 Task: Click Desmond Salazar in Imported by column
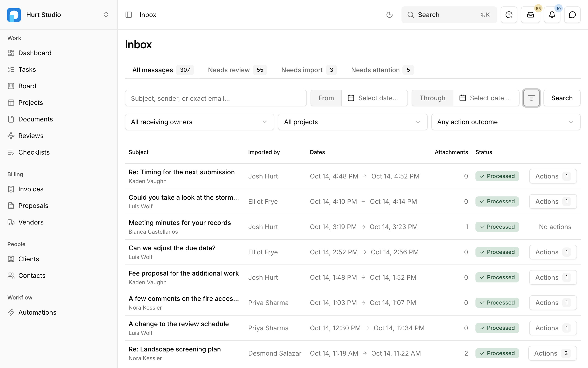click(x=274, y=354)
